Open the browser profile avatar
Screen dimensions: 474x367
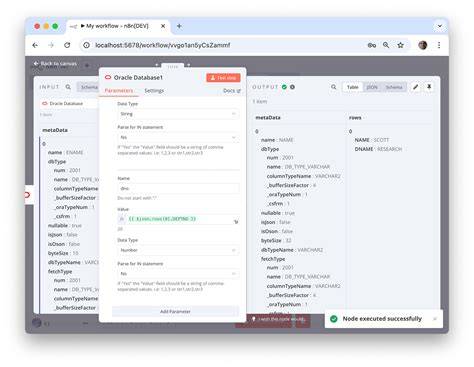click(x=423, y=45)
